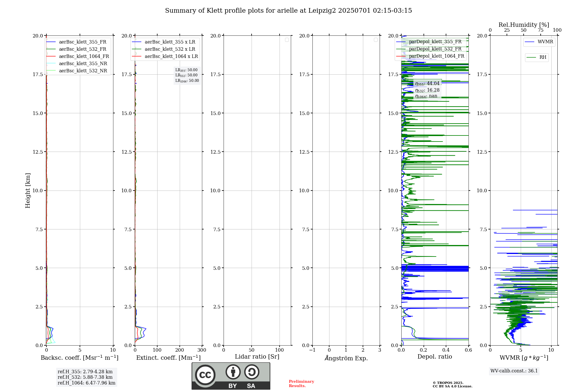Click the Height [km] axis label
This screenshot has width=577, height=392.
[x=28, y=191]
